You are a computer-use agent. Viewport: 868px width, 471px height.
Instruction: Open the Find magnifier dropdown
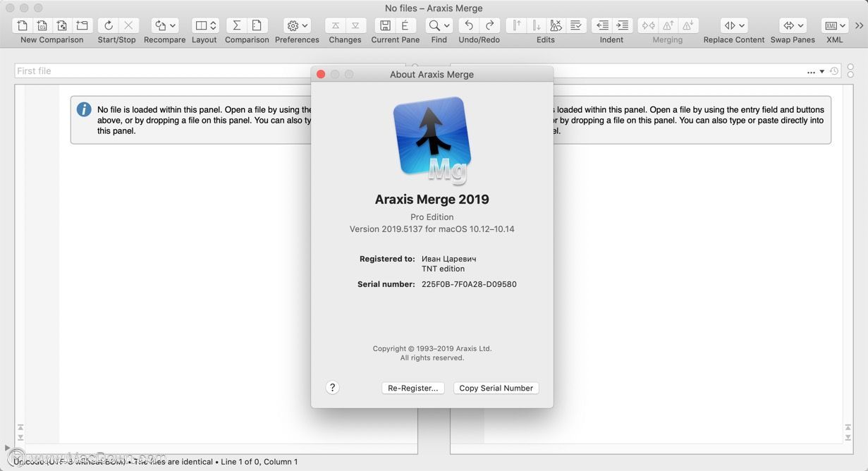(x=439, y=25)
